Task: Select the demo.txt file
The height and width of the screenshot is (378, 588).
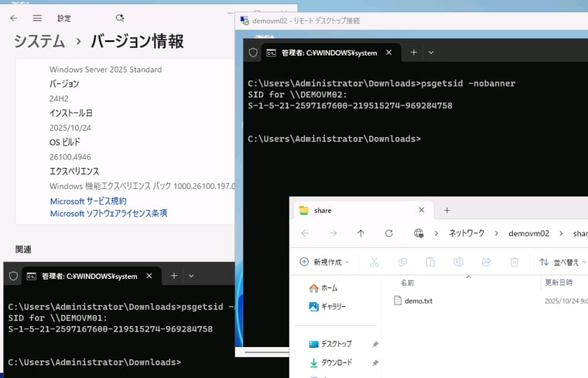Action: point(418,301)
